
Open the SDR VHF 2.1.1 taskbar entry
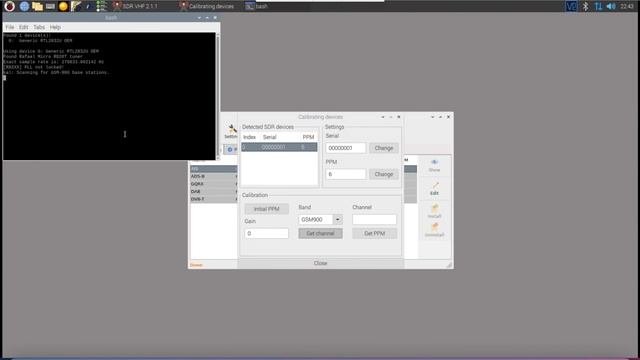[x=135, y=6]
